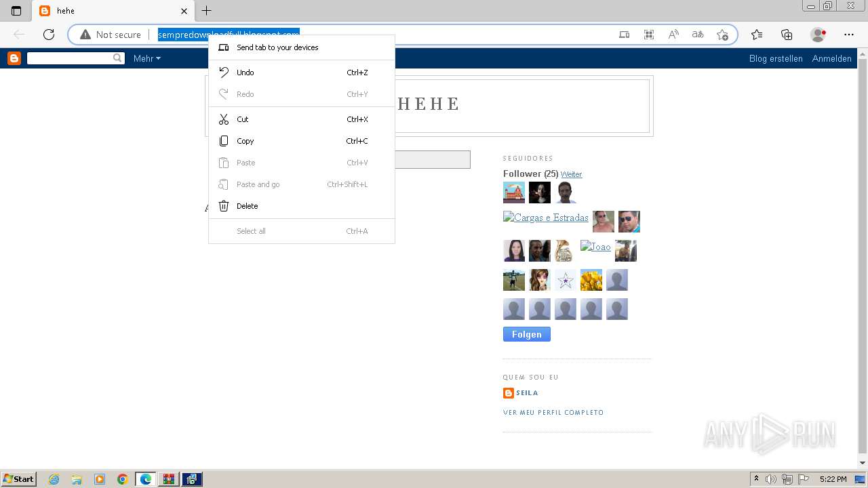Click the Edge tab actions icon
Screen dimensions: 868x488
coord(16,11)
